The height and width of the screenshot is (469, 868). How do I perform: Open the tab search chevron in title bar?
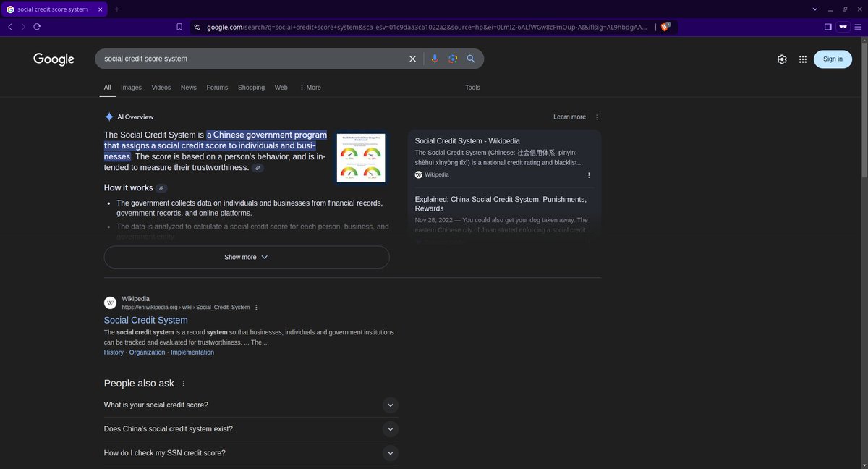tap(815, 9)
